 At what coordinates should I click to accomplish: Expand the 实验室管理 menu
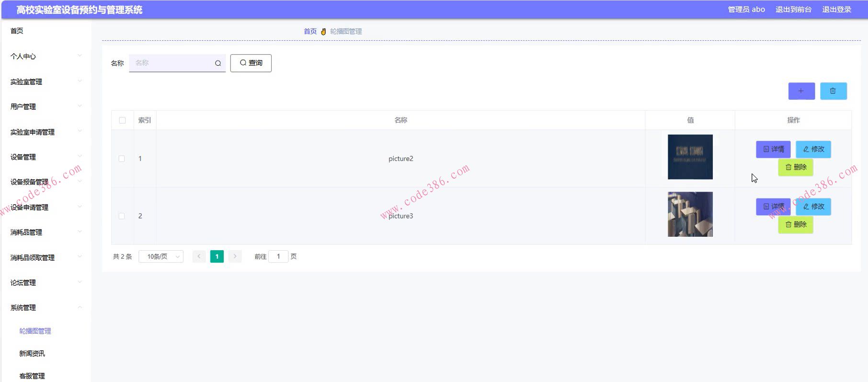46,81
